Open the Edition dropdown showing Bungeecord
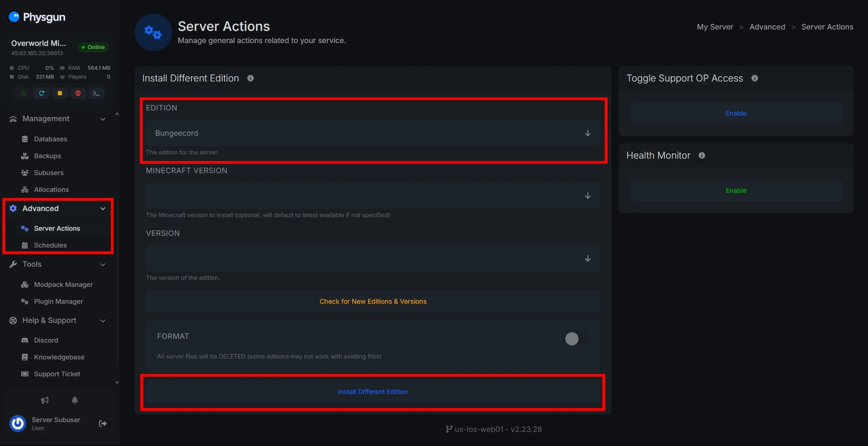Screen dimensions: 868x446 click(x=372, y=133)
